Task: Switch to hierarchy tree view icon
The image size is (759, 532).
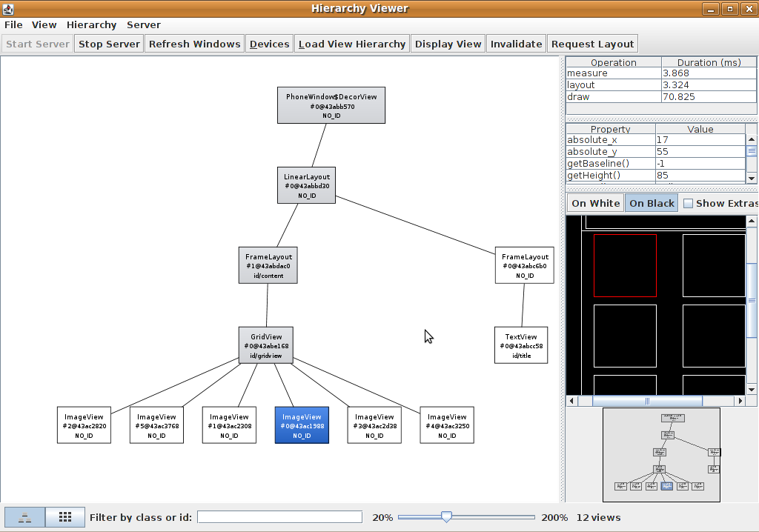Action: click(24, 517)
